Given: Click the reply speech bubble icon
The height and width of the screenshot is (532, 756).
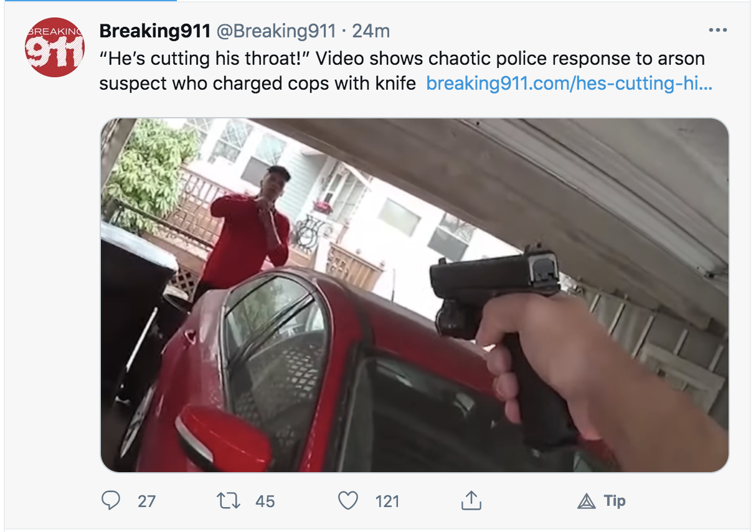Looking at the screenshot, I should click(111, 500).
